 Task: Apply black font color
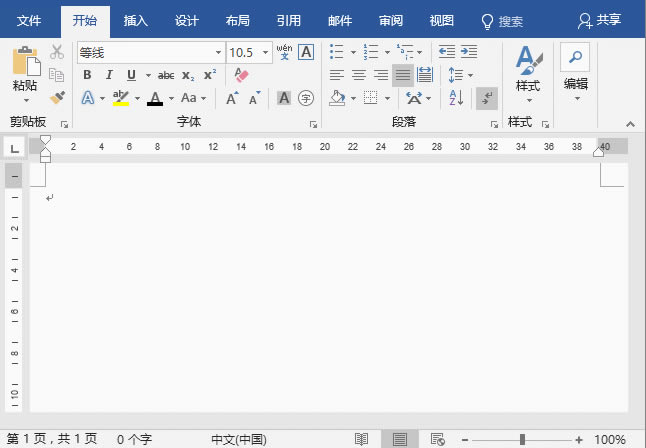click(155, 98)
